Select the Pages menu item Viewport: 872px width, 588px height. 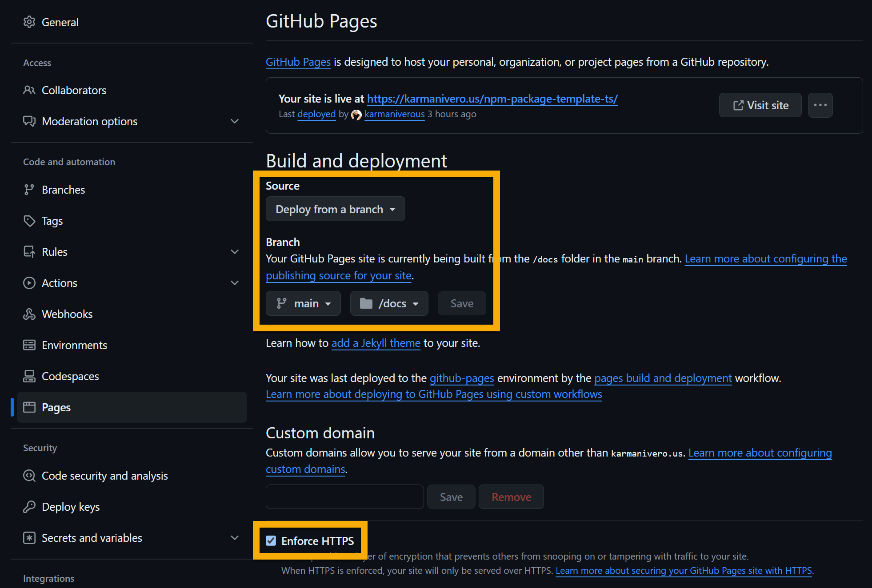click(x=132, y=407)
